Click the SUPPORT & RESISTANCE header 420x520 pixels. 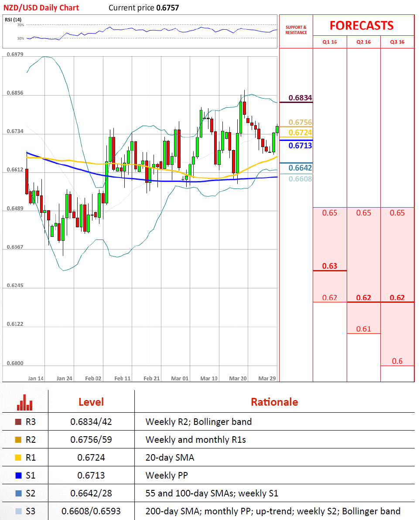click(x=296, y=30)
